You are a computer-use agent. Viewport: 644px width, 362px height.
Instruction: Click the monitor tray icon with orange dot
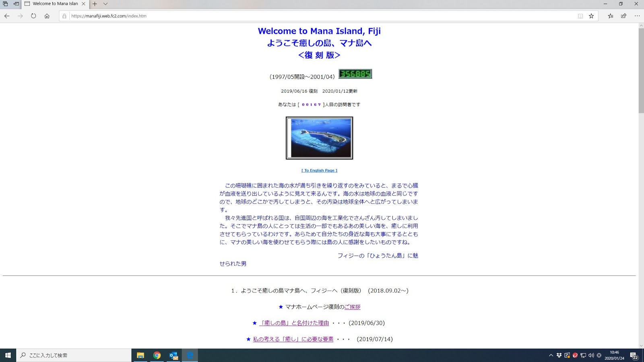[x=567, y=355]
